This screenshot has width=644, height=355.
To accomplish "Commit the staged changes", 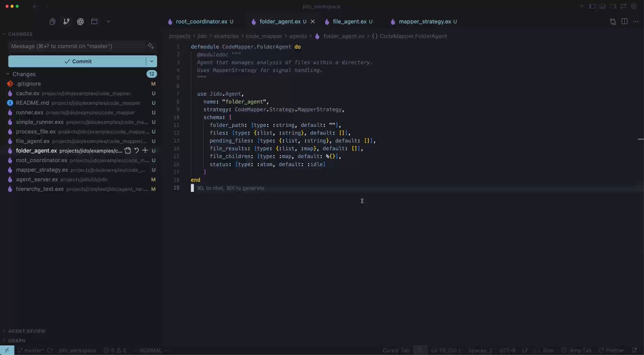I will pos(77,61).
